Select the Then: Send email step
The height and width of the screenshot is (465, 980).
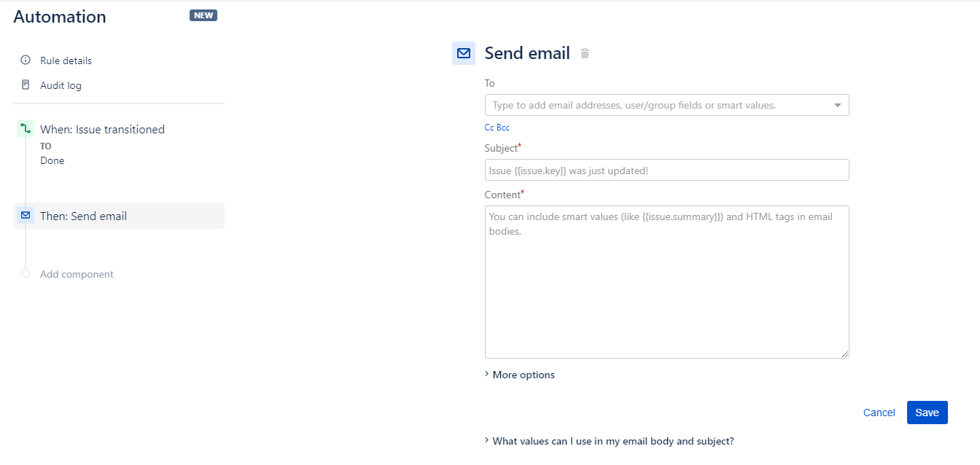click(x=83, y=216)
